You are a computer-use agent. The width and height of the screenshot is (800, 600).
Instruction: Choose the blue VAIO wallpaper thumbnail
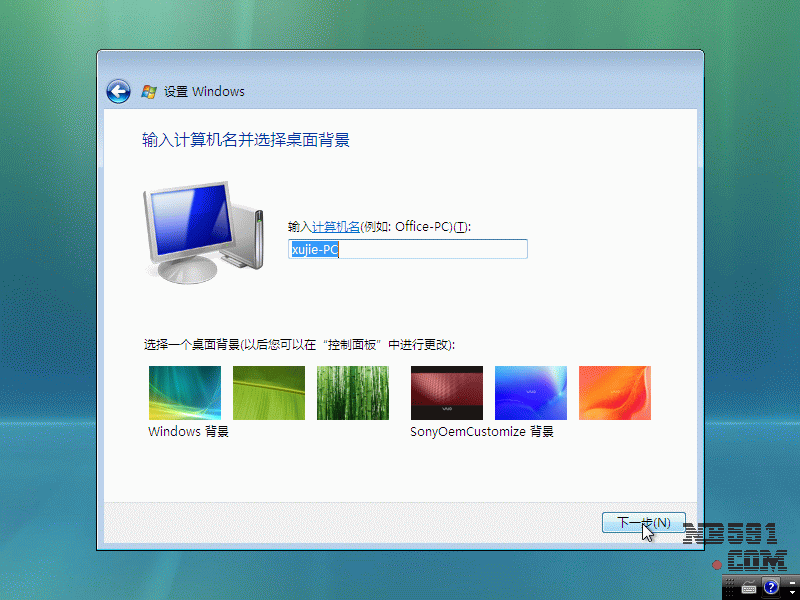pyautogui.click(x=531, y=393)
